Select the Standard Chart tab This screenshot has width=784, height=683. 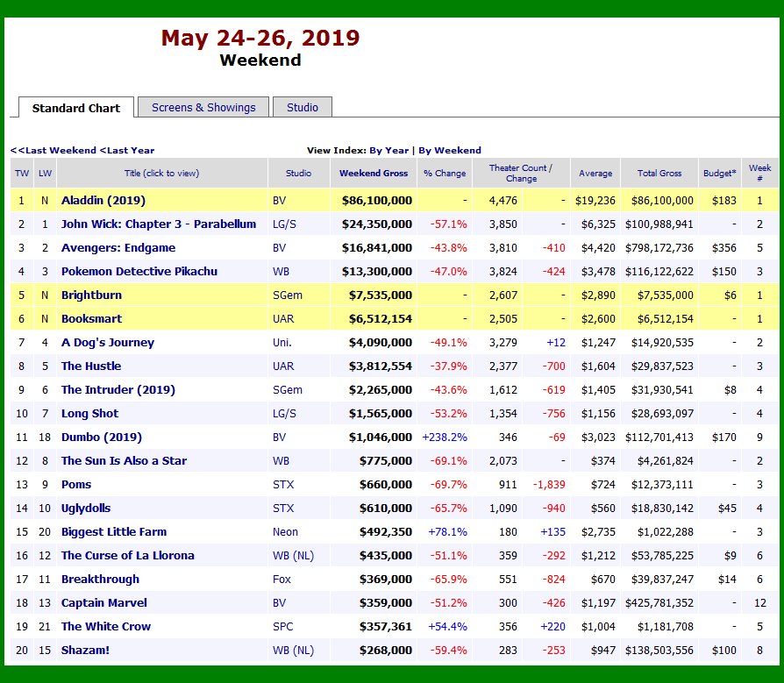(76, 109)
